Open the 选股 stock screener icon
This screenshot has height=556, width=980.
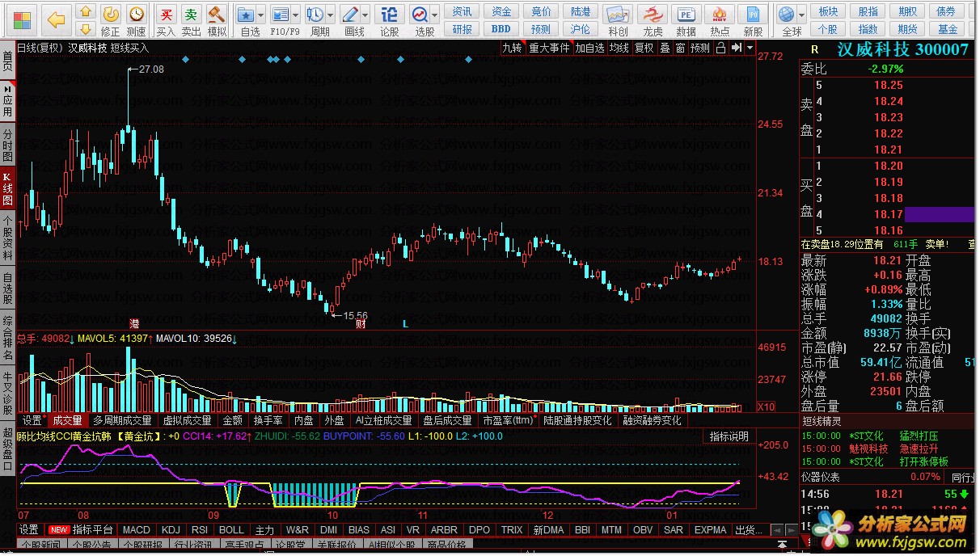pyautogui.click(x=419, y=14)
